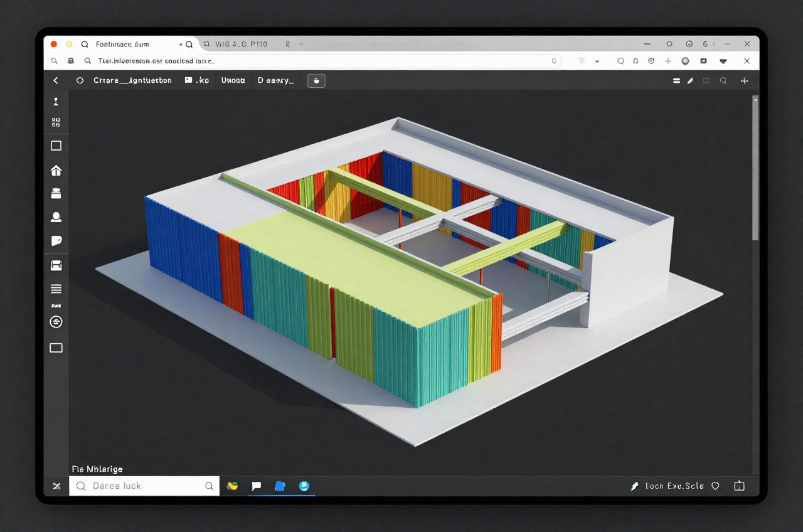803x532 pixels.
Task: Select the home icon in left sidebar
Action: (56, 170)
